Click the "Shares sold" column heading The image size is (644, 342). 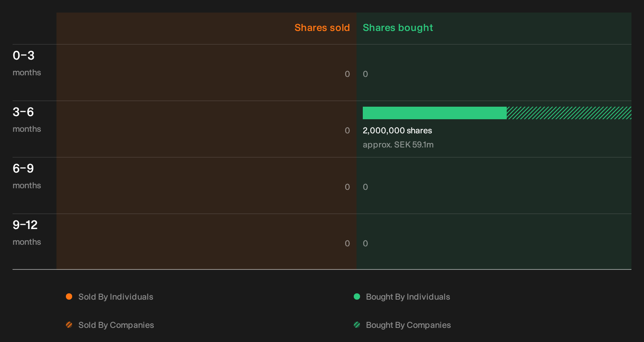(322, 28)
